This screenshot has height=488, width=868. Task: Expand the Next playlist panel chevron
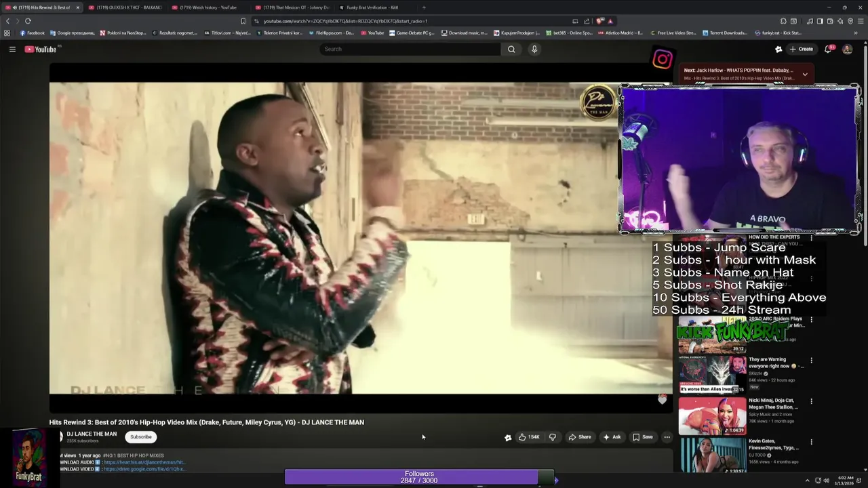(805, 74)
